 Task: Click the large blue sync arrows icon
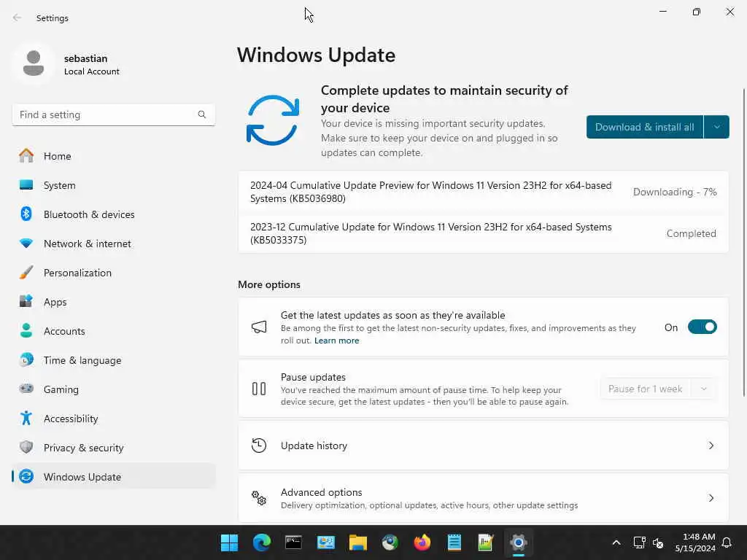(x=273, y=120)
